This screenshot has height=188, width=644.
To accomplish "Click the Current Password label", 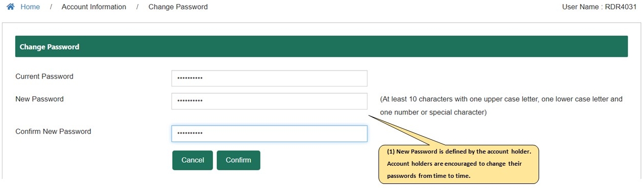I will click(x=45, y=77).
